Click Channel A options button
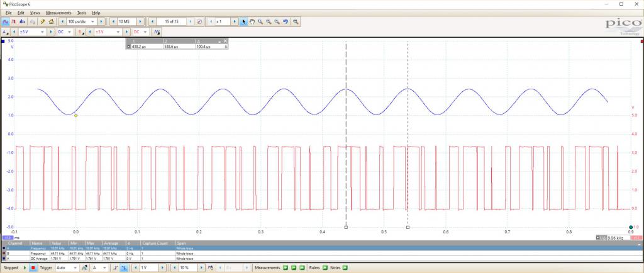Image resolution: width=644 pixels, height=273 pixels. tap(6, 31)
